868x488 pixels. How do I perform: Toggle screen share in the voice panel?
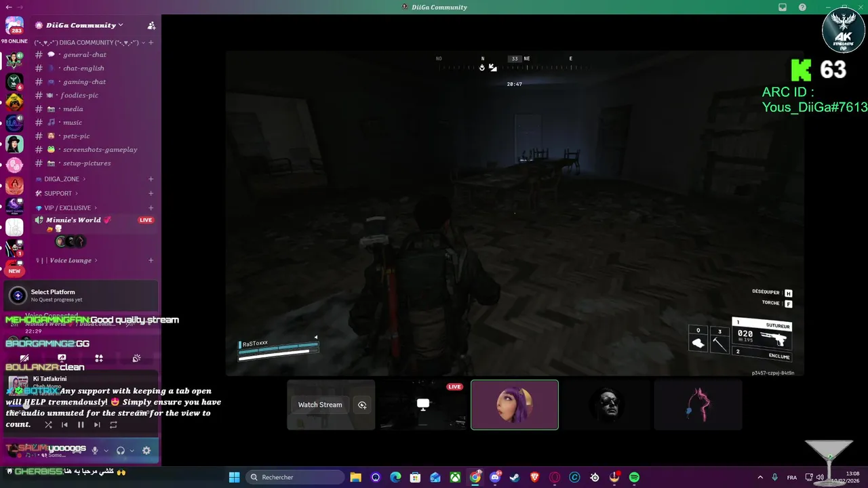(x=62, y=358)
